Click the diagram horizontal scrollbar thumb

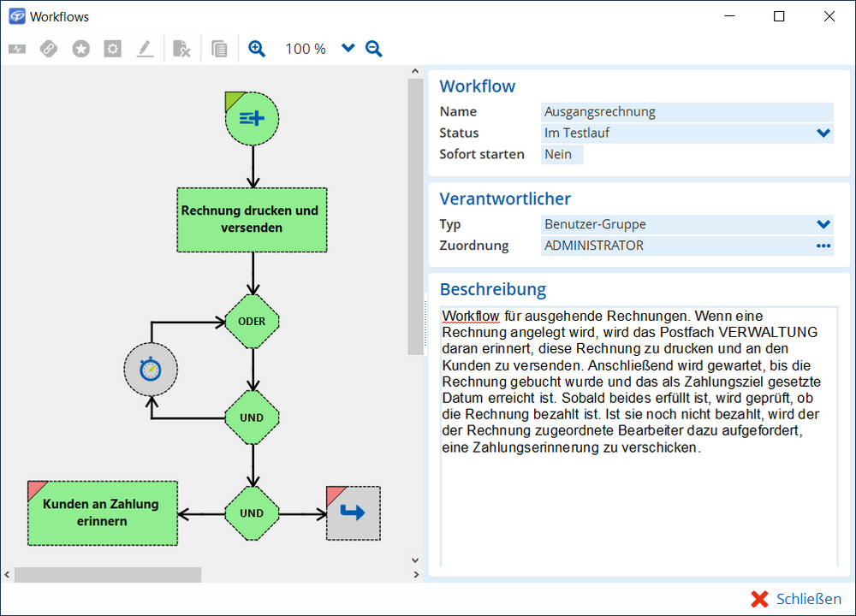tap(108, 575)
